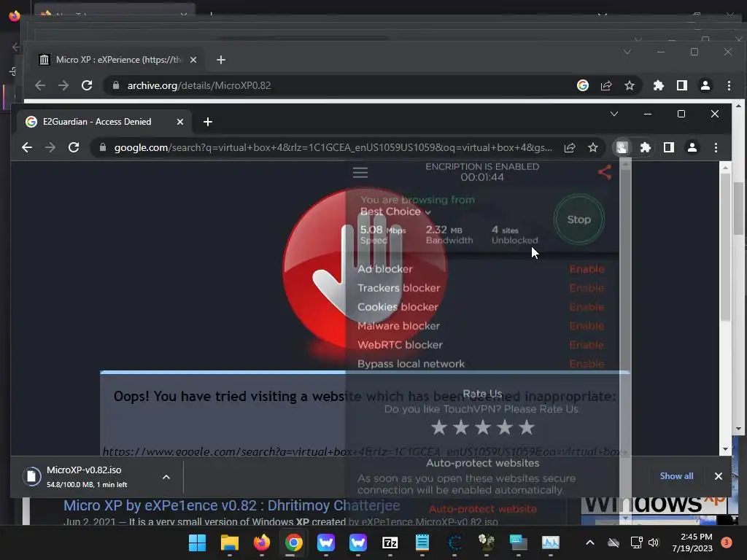Viewport: 747px width, 560px height.
Task: Show hidden system tray icons
Action: 589,542
